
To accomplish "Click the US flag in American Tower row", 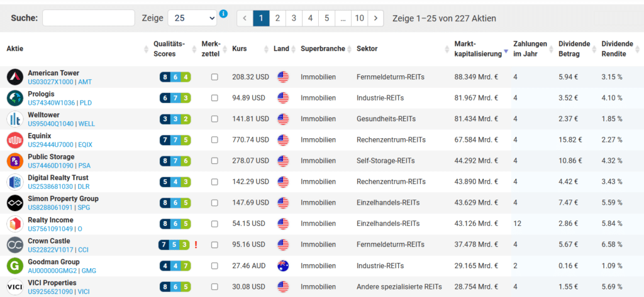I will click(x=283, y=77).
